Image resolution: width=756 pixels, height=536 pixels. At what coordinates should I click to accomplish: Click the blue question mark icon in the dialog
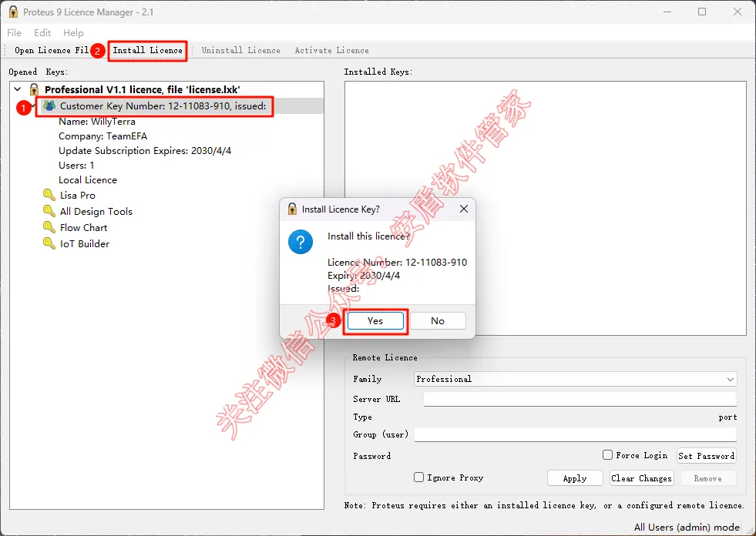(x=301, y=242)
